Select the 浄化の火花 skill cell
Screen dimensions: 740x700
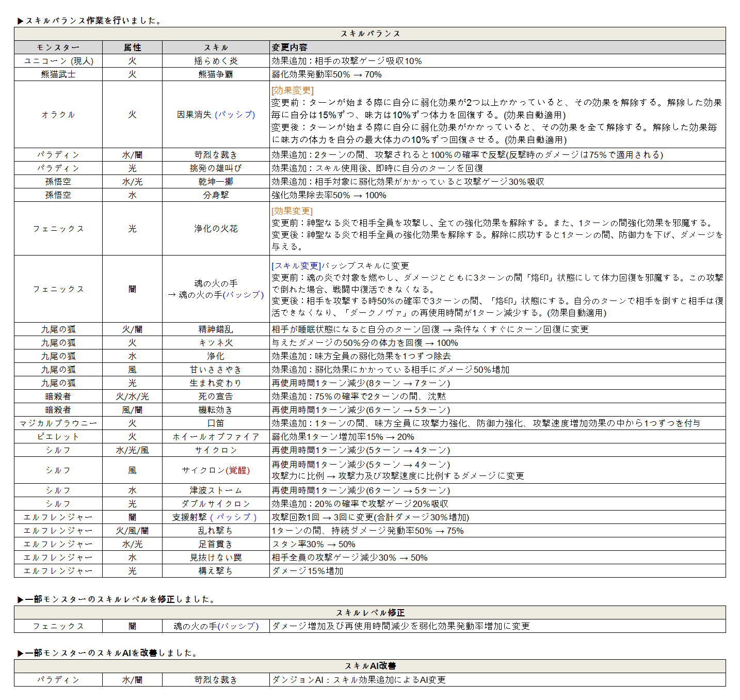click(x=216, y=229)
